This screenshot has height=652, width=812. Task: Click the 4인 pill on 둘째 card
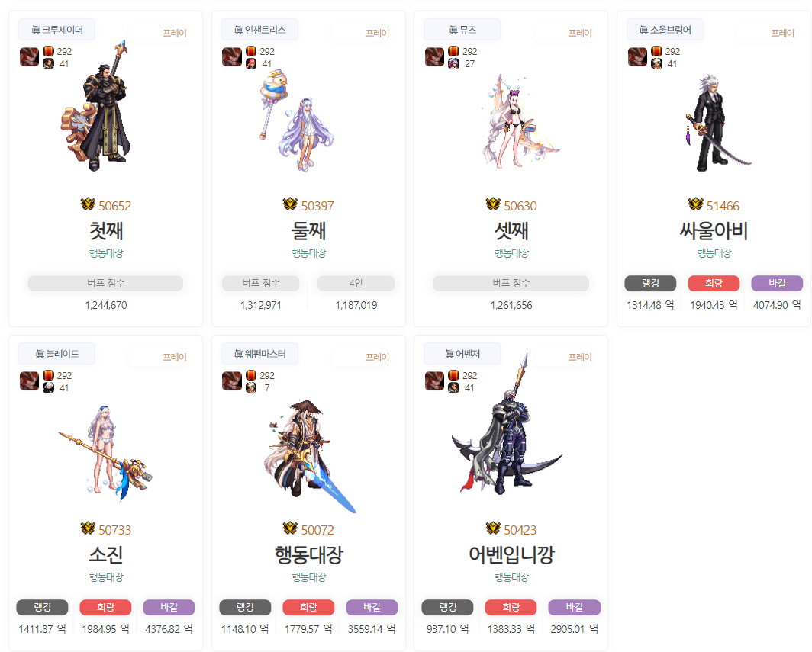pyautogui.click(x=356, y=283)
